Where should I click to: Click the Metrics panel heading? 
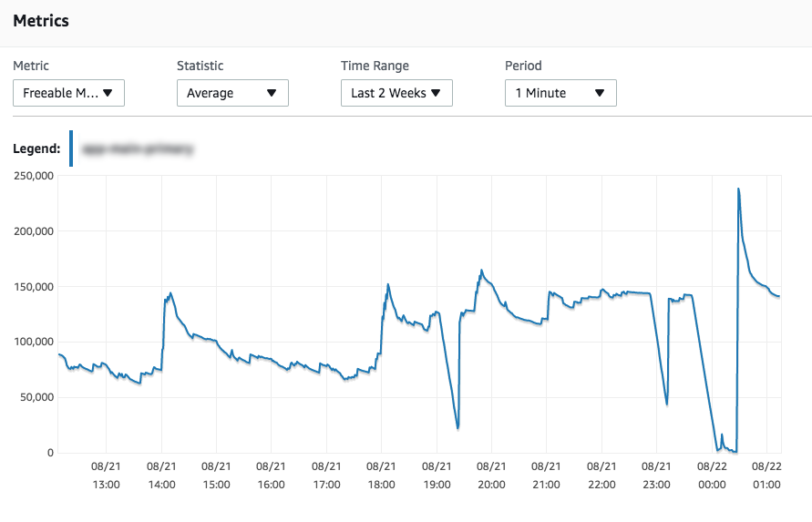[41, 21]
